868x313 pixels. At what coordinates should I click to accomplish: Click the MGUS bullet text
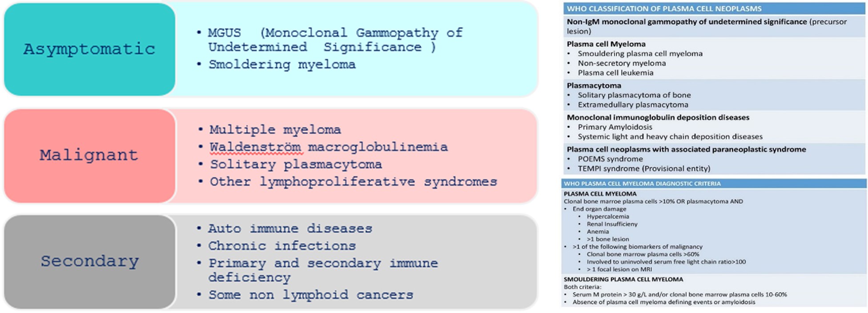tap(336, 40)
